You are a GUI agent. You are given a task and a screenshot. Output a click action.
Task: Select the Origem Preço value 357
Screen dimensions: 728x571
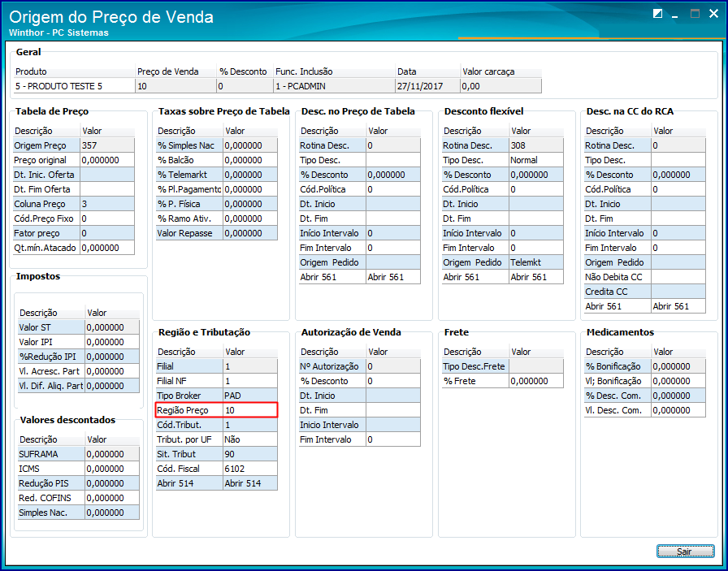108,145
